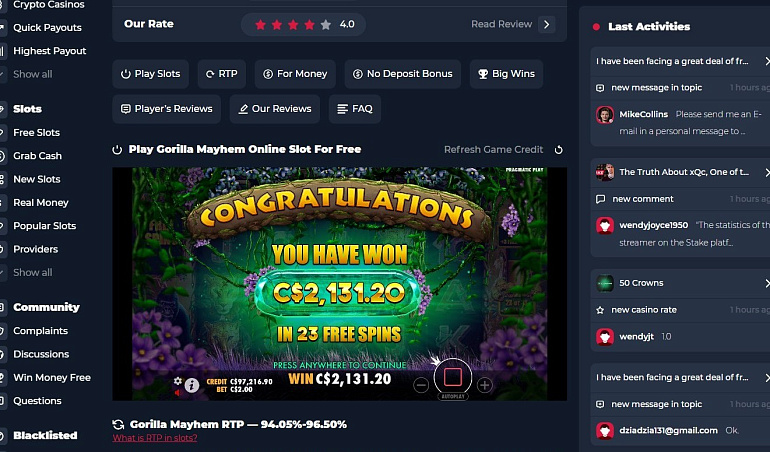Screen dimensions: 770x452
Task: Open Complaints in Community menu
Action: (x=40, y=331)
